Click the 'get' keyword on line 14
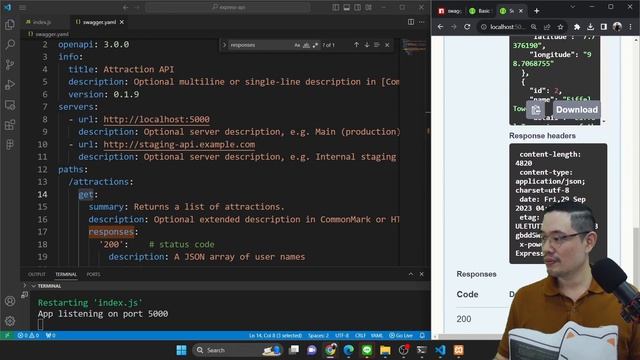Screen dimensions: 640x360 coord(86,195)
